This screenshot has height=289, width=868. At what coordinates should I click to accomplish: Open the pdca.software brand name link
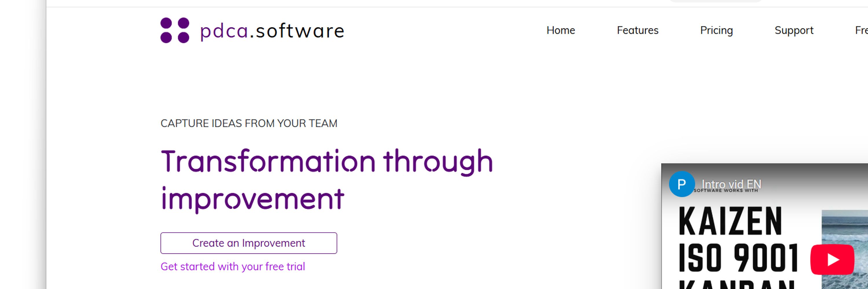click(x=272, y=31)
